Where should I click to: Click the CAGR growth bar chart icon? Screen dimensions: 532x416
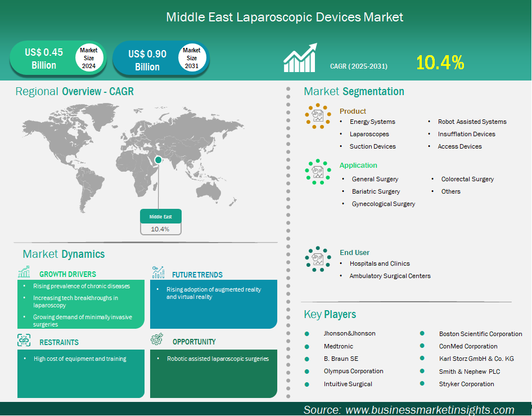click(x=300, y=58)
